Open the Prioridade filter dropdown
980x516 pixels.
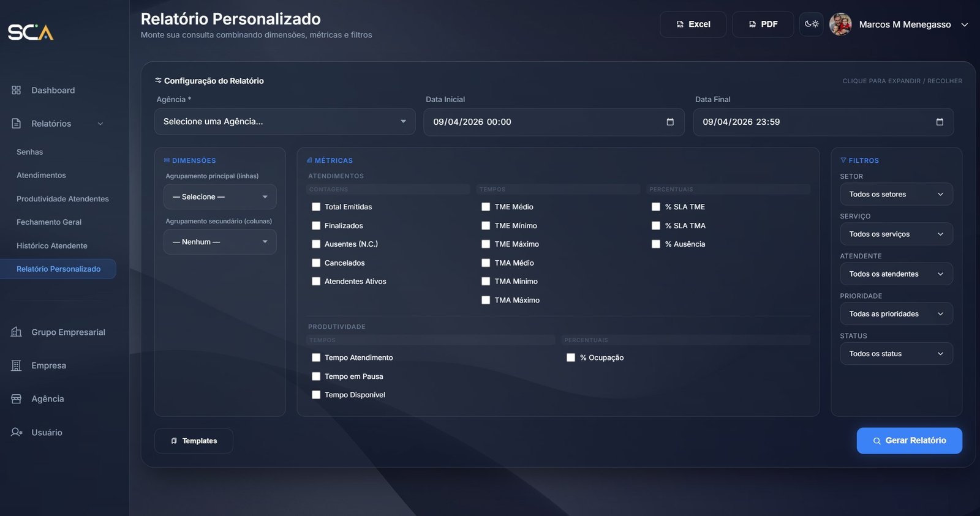[896, 313]
